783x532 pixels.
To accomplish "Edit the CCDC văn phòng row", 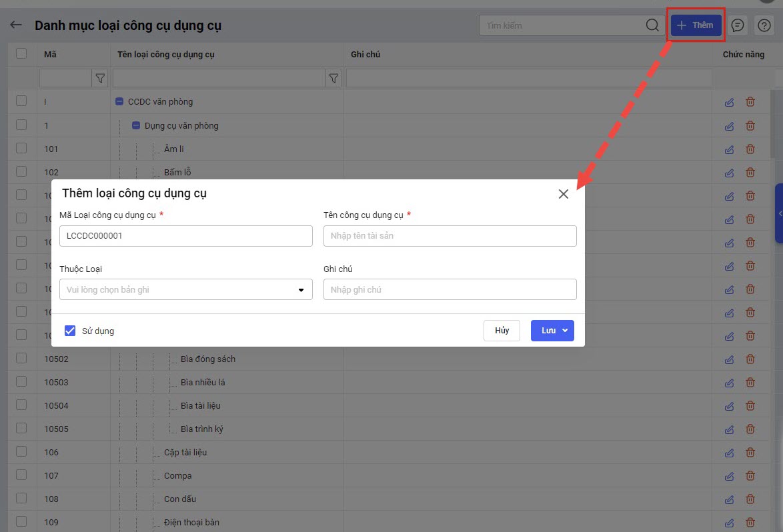I will [729, 102].
